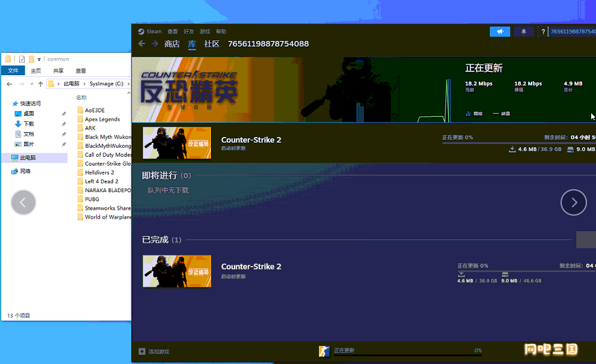Click SysImage (C:) breadcrumb in address bar
Screen dimensions: 596x364
click(106, 83)
